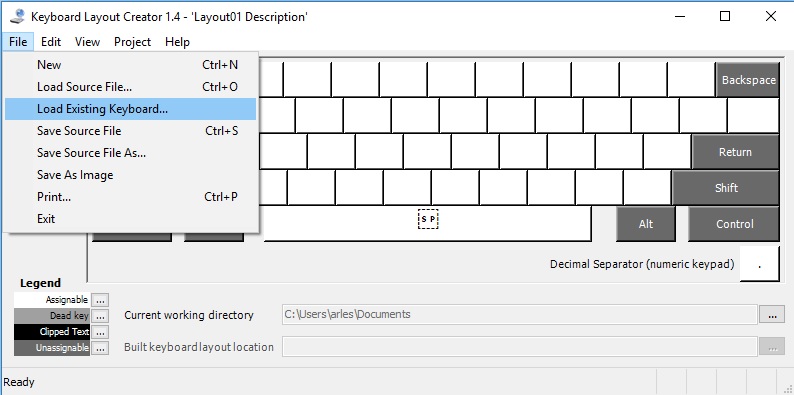
Task: Click the Decimal Separator period key
Action: (x=760, y=264)
